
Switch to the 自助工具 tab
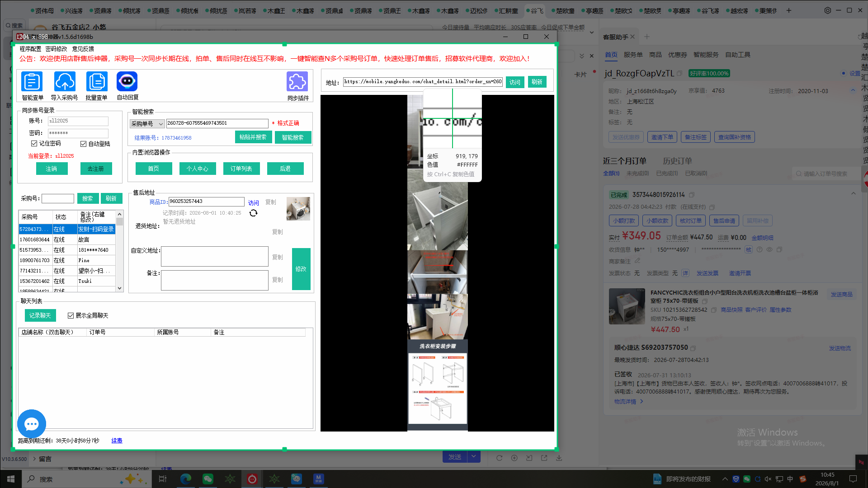pos(738,55)
